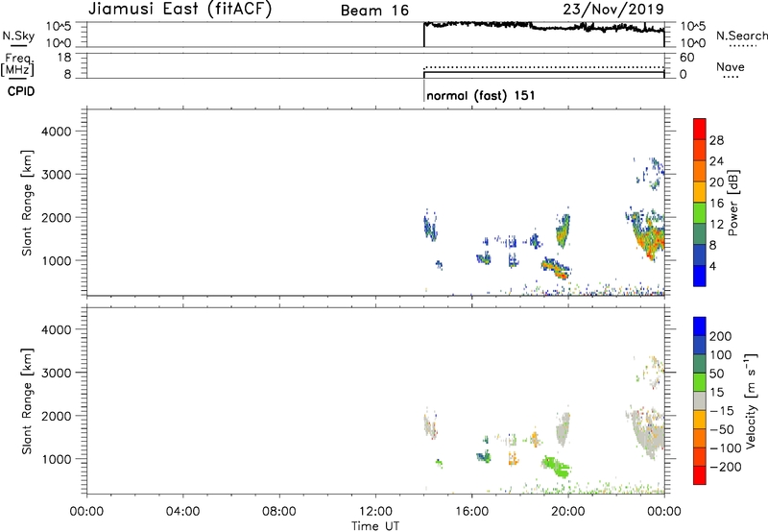Click the light green Power segment between 12 and 16

[700, 213]
